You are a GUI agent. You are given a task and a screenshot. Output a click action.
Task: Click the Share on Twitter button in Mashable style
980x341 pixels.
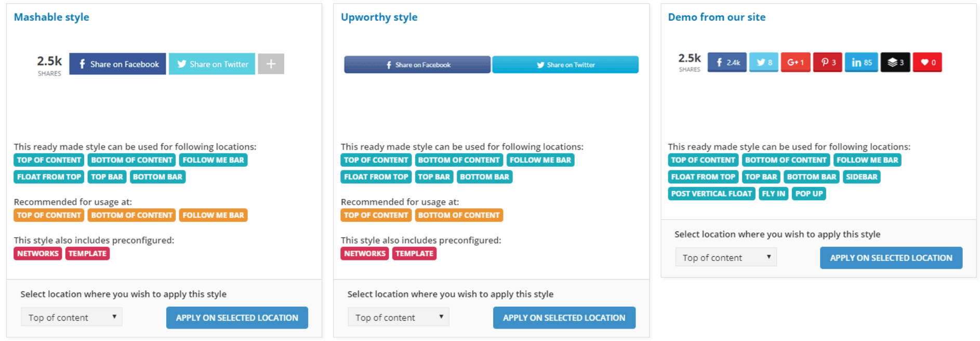(212, 63)
